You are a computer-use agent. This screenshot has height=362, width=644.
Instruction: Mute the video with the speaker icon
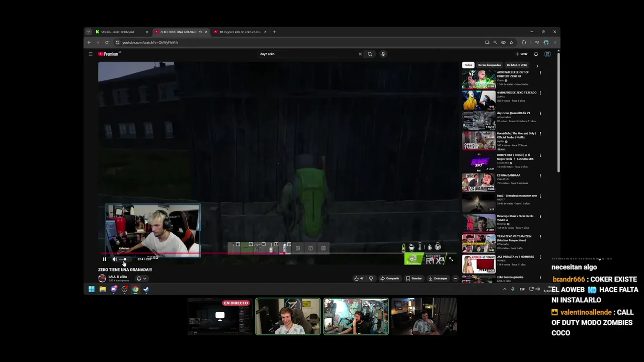point(115,259)
